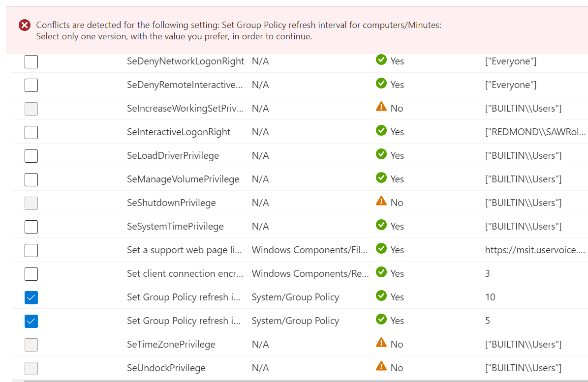Viewport: 588px width, 382px height.
Task: Click Windows Components/Re... category for client connection
Action: (x=310, y=273)
